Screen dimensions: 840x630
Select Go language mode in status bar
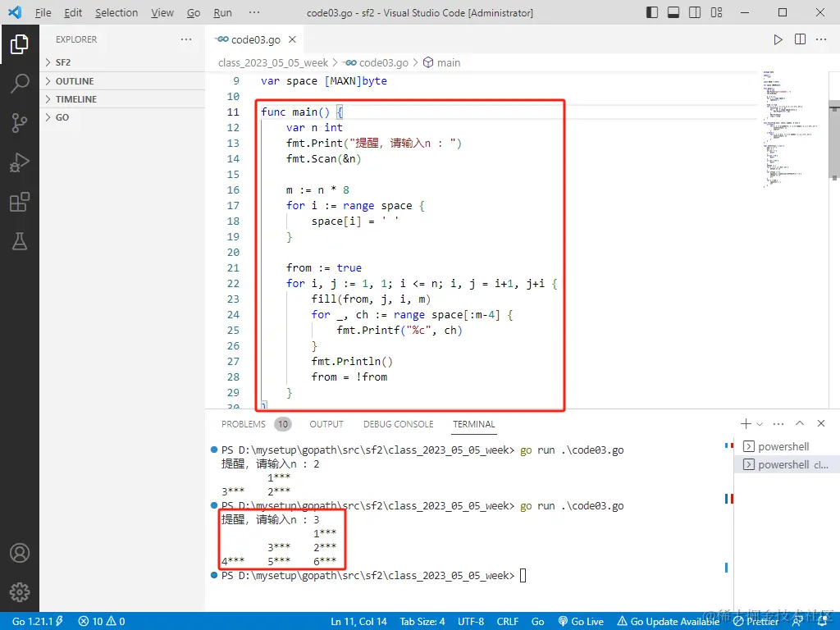(538, 622)
